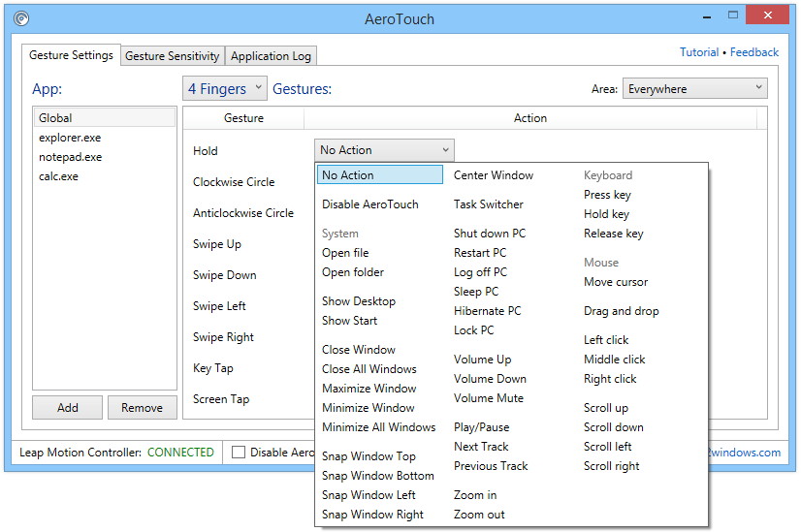The image size is (801, 532).
Task: Select the Restart PC action
Action: [480, 253]
